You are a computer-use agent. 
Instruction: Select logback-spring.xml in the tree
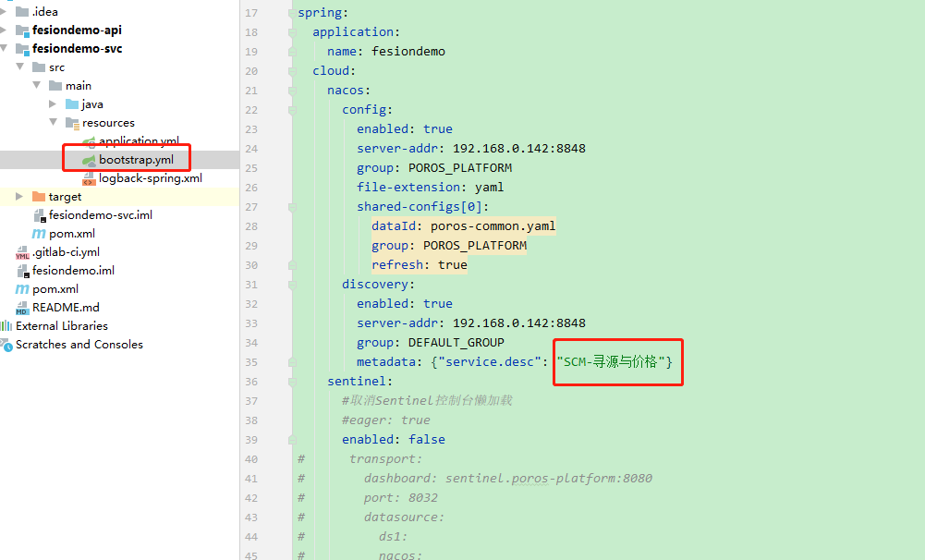[x=151, y=178]
